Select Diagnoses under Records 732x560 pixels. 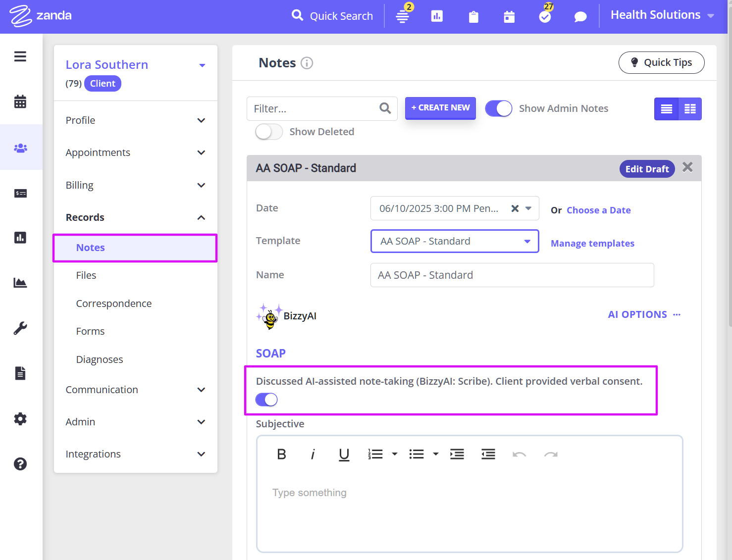(x=99, y=359)
